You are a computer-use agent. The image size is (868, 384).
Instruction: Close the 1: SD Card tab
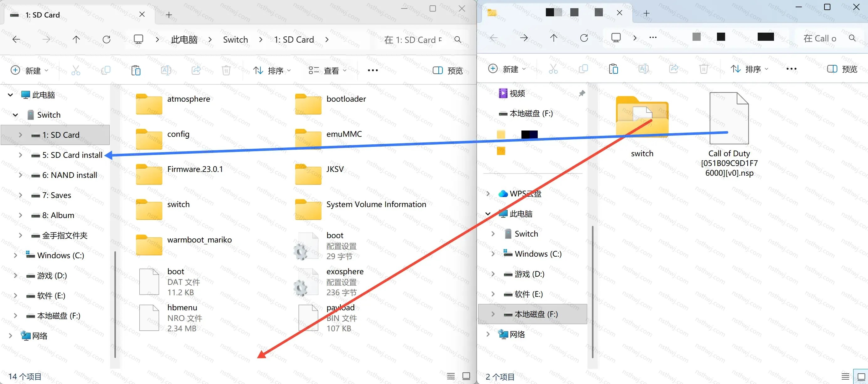(142, 14)
